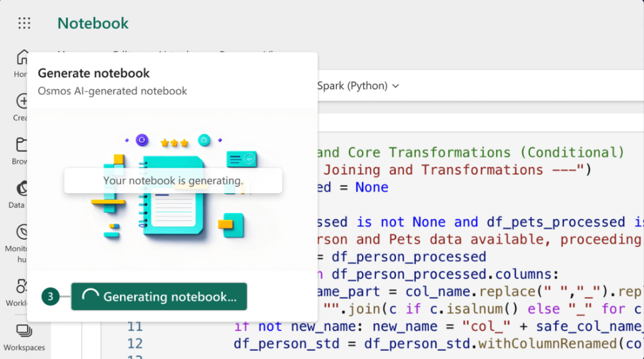Click 'df_pets_processed' in the code
644x359 pixels.
coord(555,222)
